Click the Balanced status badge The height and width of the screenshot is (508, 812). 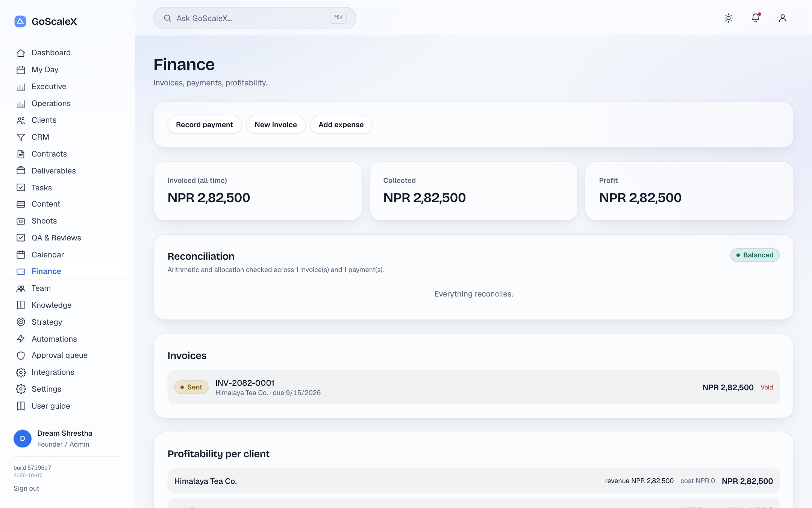tap(755, 255)
